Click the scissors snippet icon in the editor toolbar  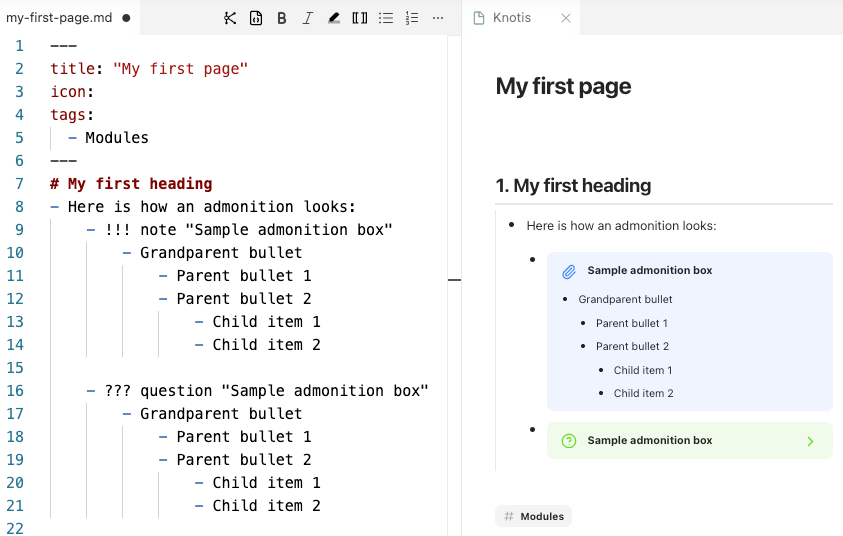tap(230, 18)
